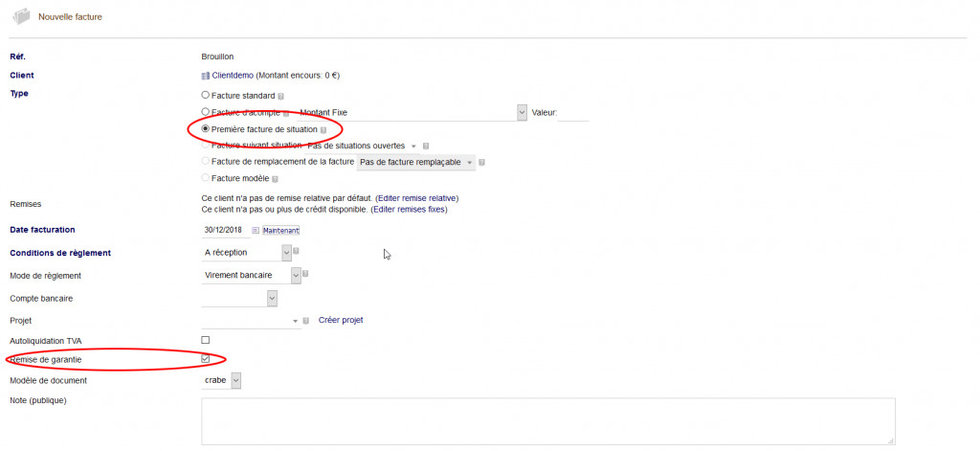
Task: Enable the Autoliquidation TVA checkbox
Action: point(205,340)
